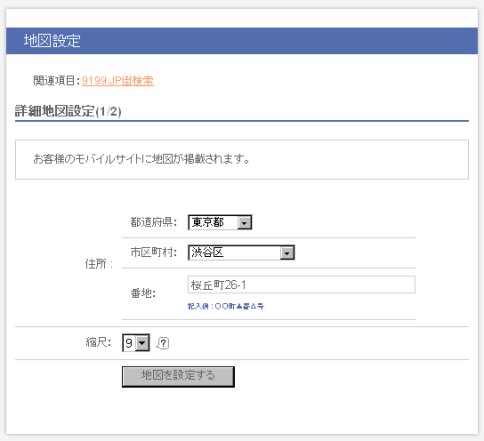Click the 記入例 hint text below 番地
484x441 pixels.
point(226,306)
